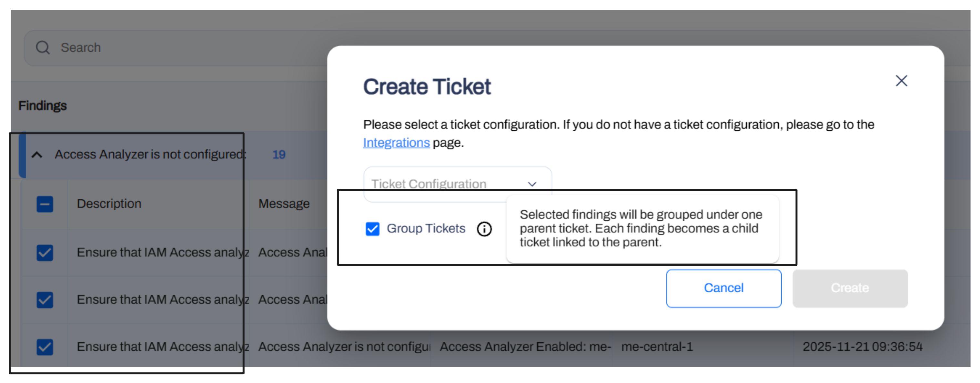Uncheck the third finding row checkbox
Image resolution: width=980 pixels, height=383 pixels.
point(45,347)
